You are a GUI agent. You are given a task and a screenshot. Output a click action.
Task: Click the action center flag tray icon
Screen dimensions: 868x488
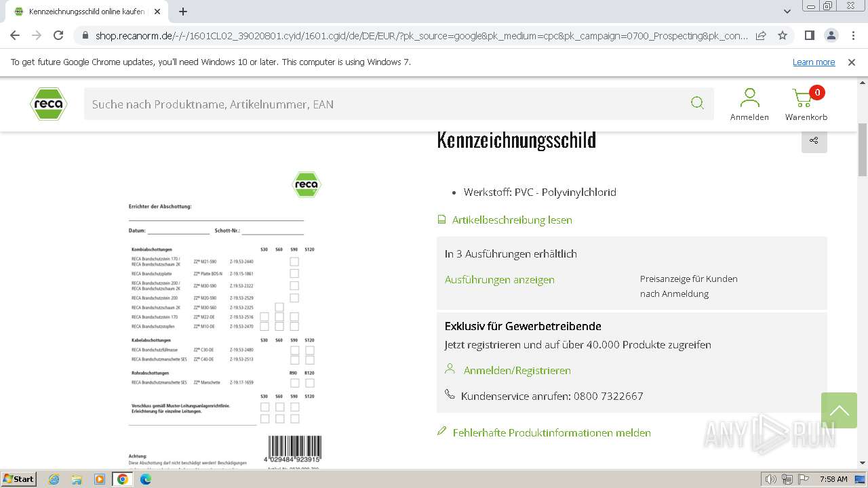tap(803, 479)
